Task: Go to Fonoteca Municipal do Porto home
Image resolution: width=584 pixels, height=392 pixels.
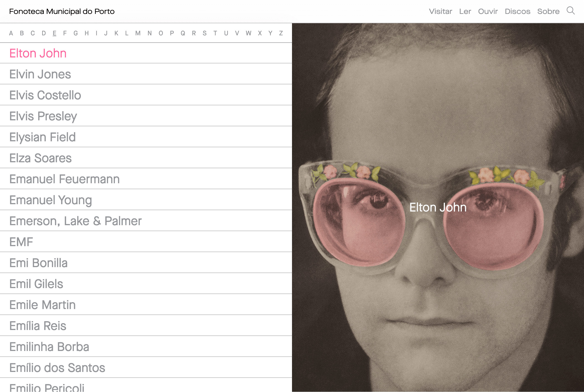Action: pos(62,11)
